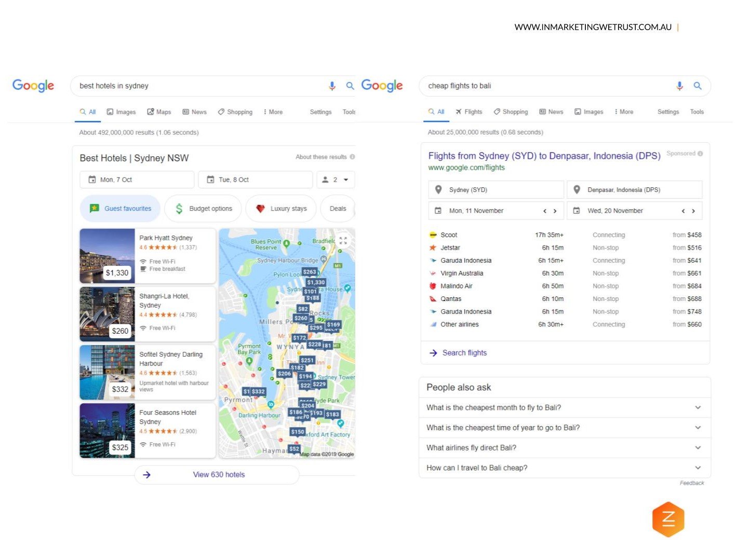
Task: Expand 'How can I travel to Bali cheap?'
Action: point(565,468)
